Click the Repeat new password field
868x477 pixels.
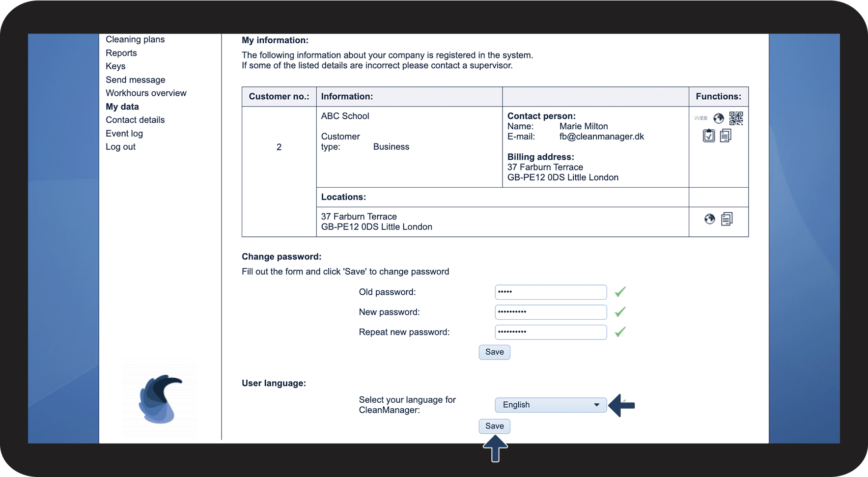coord(551,332)
